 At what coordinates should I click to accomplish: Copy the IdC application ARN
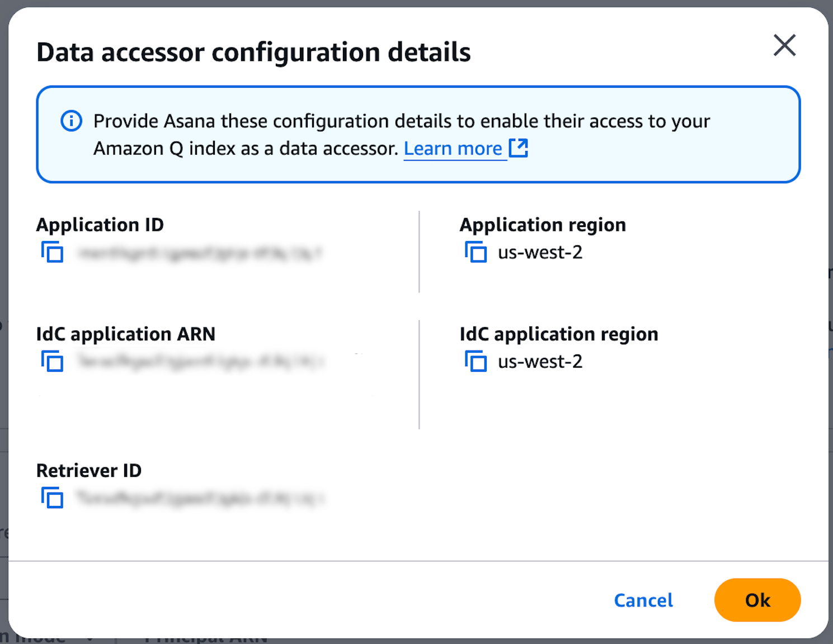pos(52,361)
